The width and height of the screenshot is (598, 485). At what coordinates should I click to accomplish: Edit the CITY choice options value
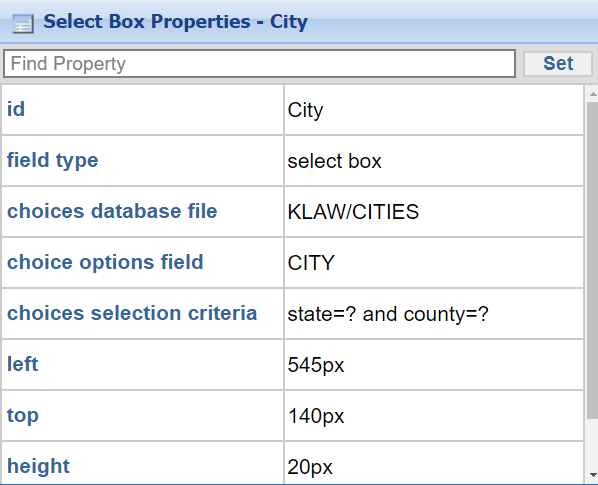click(434, 263)
